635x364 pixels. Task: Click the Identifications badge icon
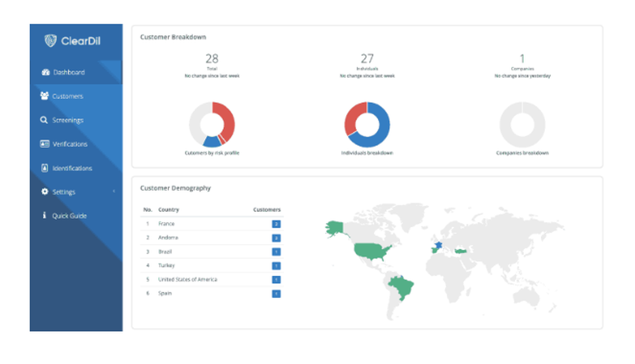tap(44, 168)
